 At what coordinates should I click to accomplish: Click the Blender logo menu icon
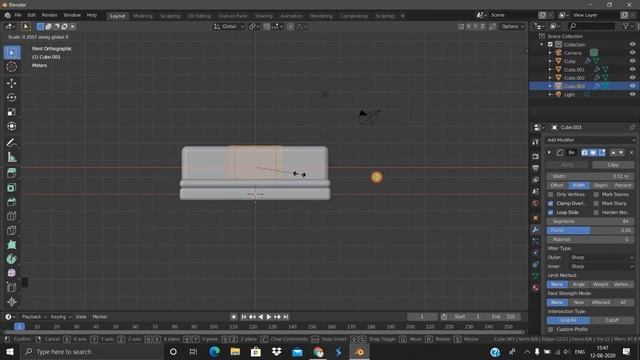pyautogui.click(x=7, y=15)
